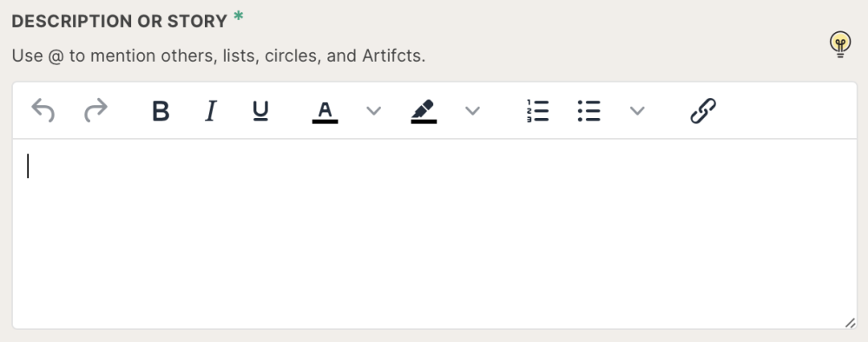Image resolution: width=868 pixels, height=342 pixels.
Task: Show tips via the lightbulb icon
Action: [840, 44]
